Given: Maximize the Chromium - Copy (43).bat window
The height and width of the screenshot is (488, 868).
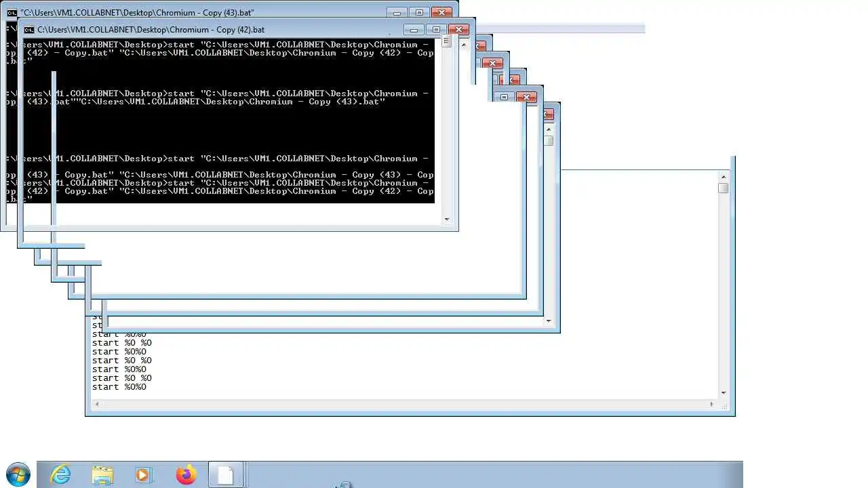Looking at the screenshot, I should click(419, 12).
